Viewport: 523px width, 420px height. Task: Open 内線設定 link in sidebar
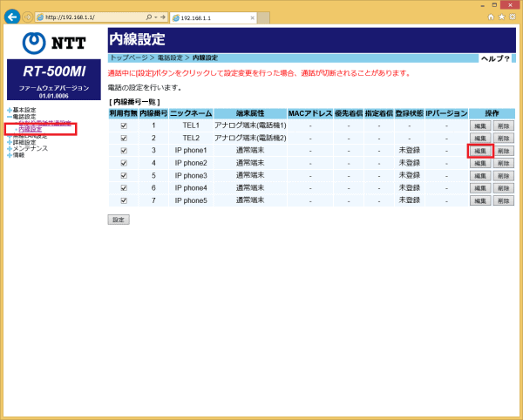pos(31,129)
